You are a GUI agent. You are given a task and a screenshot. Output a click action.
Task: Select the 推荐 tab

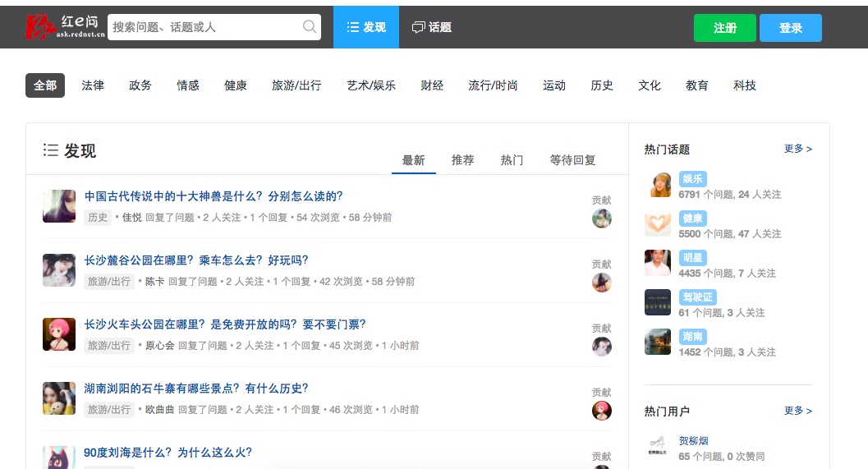tap(462, 160)
